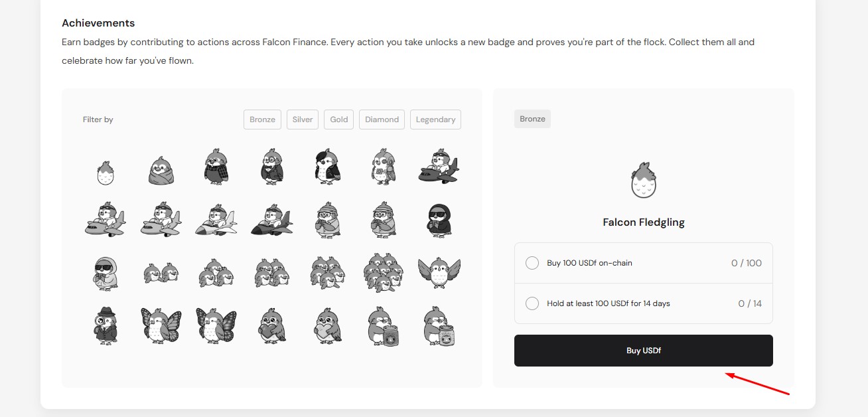The width and height of the screenshot is (868, 417).
Task: Select the egg badge in the badge grid
Action: pos(106,171)
